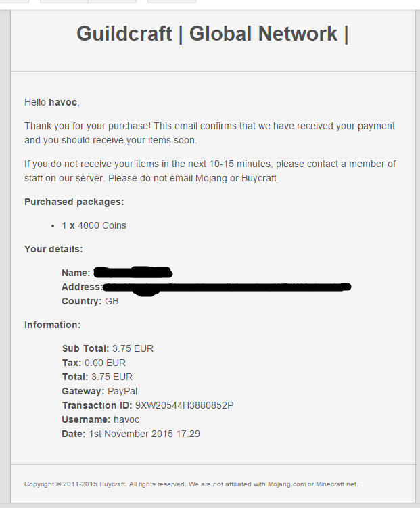Click Minecraft.net in the footer

coord(337,484)
